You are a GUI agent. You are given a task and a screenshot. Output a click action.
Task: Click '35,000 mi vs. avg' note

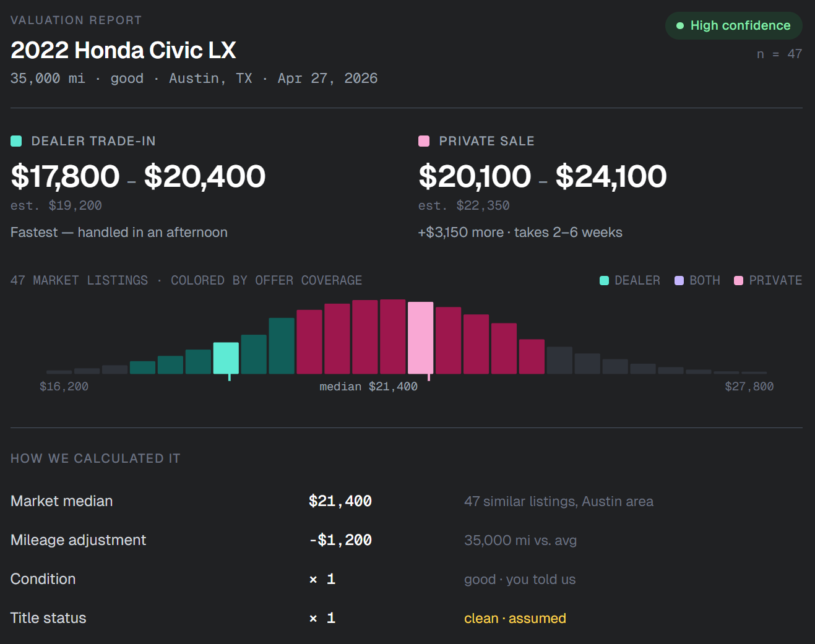click(x=520, y=541)
